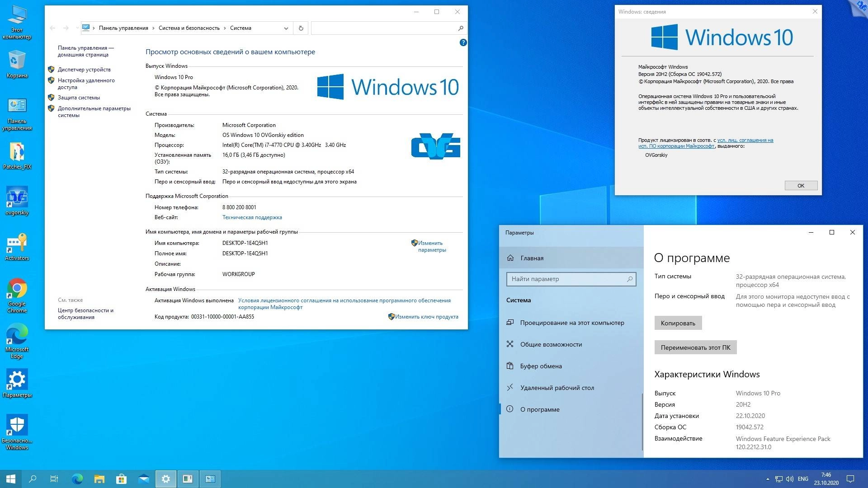Expand the address bar dropdown chevron
Screen dimensions: 868x488
coord(285,28)
